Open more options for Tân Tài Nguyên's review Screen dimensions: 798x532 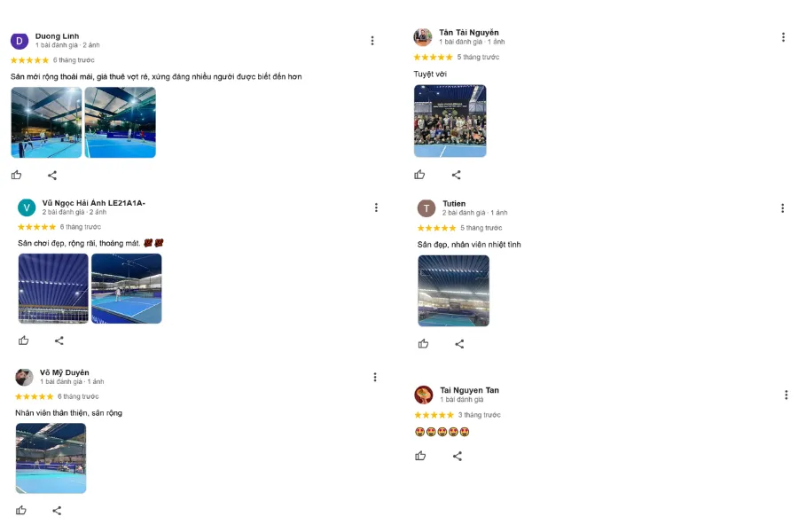point(783,37)
